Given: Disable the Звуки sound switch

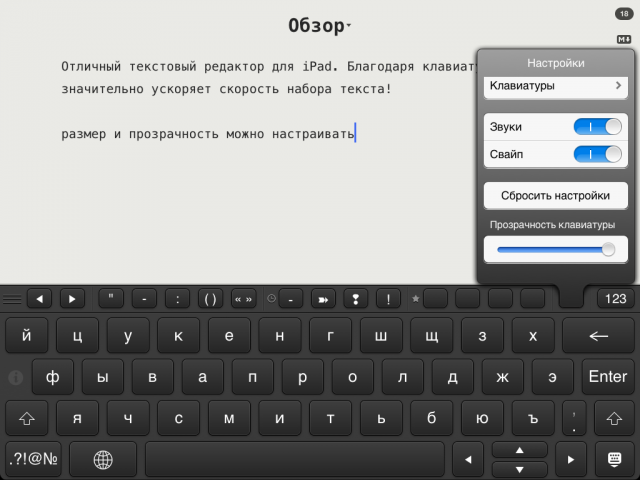Looking at the screenshot, I should pyautogui.click(x=597, y=128).
